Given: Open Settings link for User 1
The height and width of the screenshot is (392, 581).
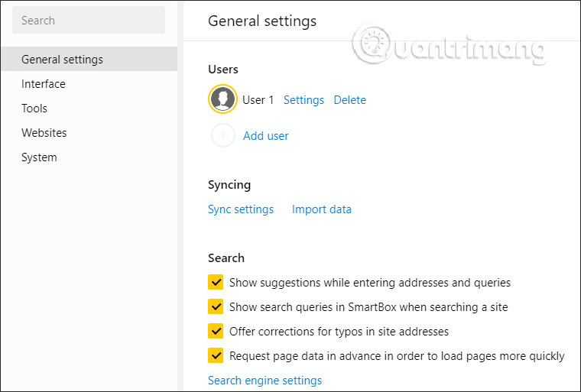Looking at the screenshot, I should point(303,100).
